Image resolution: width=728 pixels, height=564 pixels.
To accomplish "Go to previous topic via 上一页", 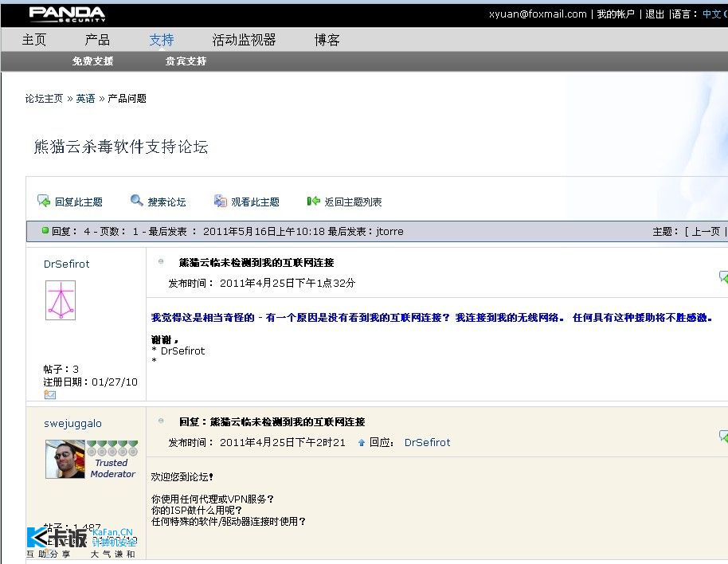I will click(706, 231).
